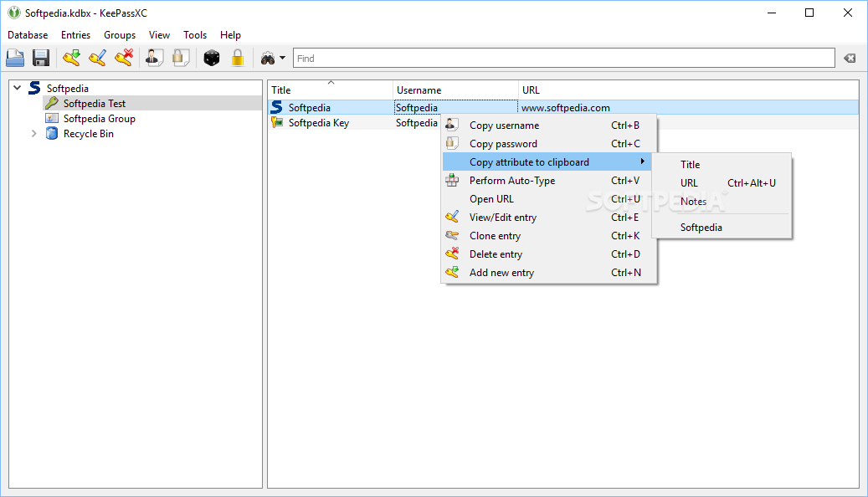Copy Notes attribute from submenu
This screenshot has width=868, height=497.
point(722,202)
